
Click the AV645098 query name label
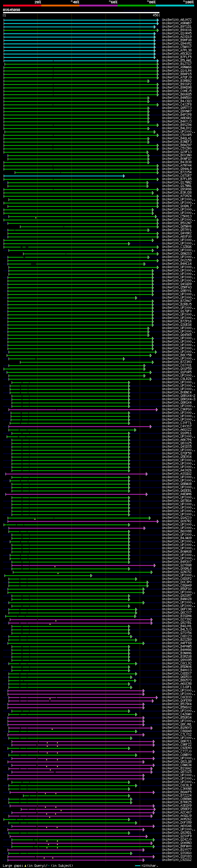tap(11, 10)
